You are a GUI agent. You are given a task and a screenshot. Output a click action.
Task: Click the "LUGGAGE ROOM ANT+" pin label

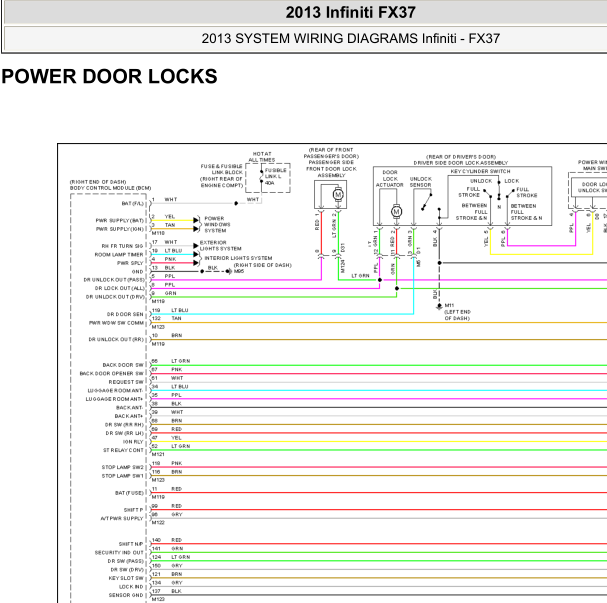(114, 399)
